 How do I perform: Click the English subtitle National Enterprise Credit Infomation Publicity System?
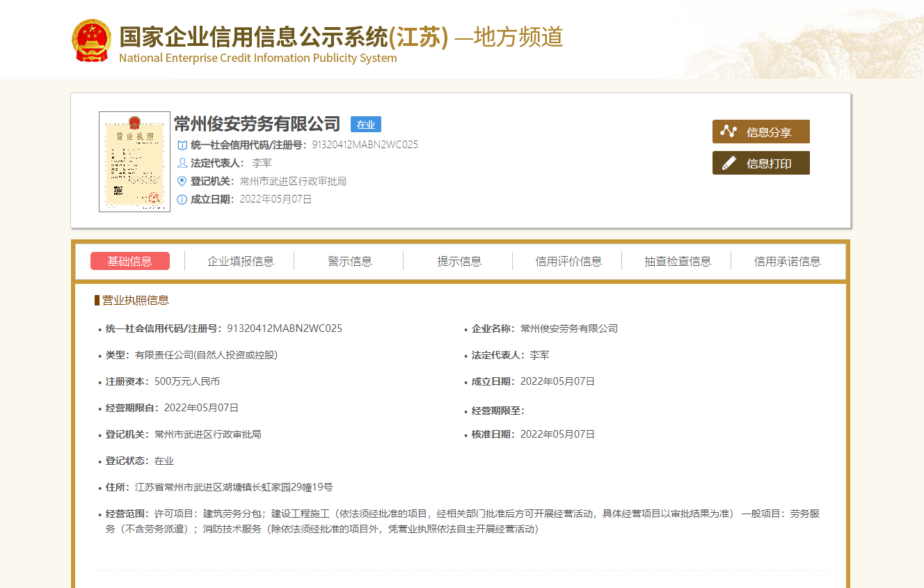(x=258, y=58)
